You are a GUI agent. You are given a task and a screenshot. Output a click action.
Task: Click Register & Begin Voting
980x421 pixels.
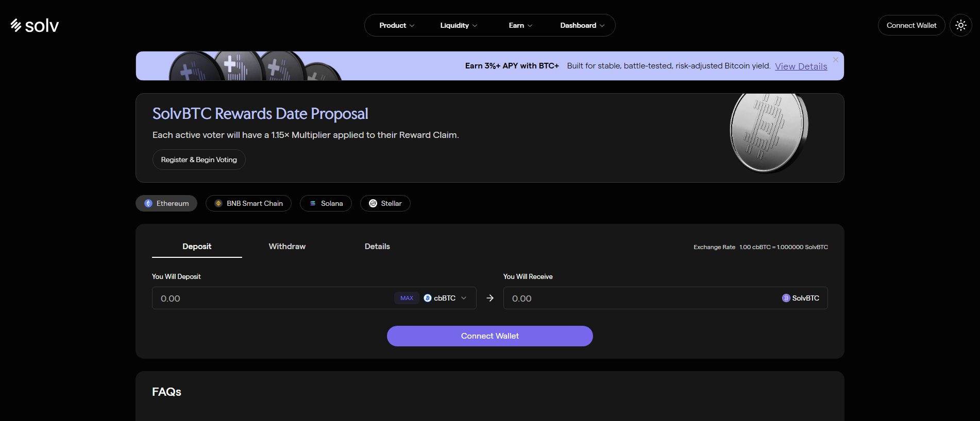point(199,160)
